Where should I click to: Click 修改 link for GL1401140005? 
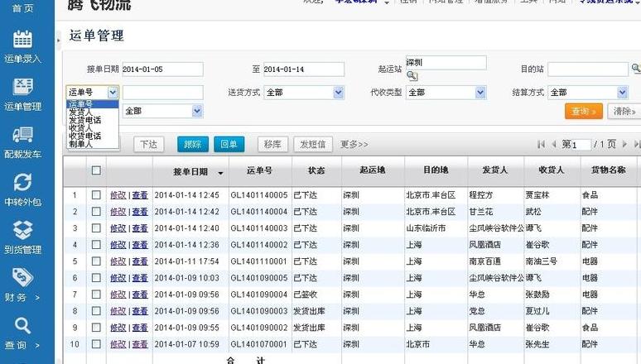[x=118, y=195]
